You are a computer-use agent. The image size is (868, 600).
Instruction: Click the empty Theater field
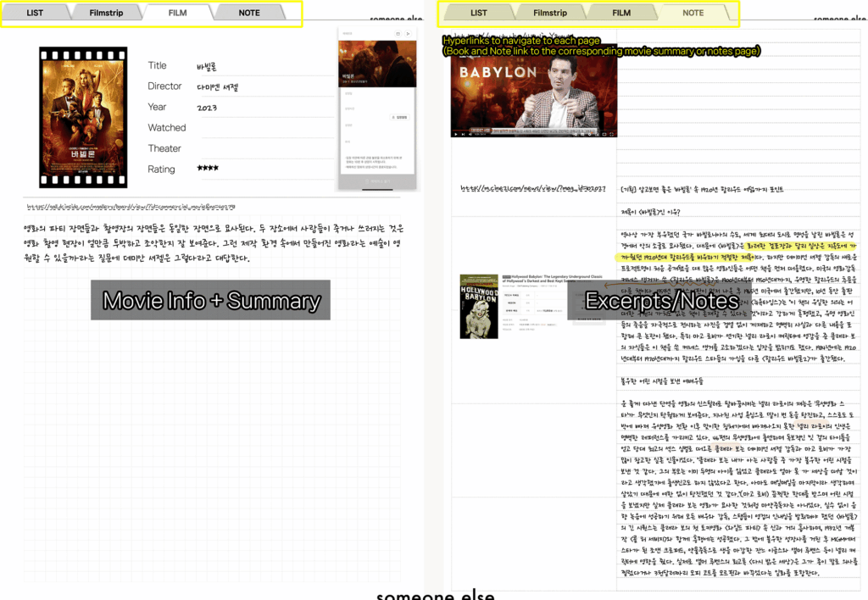point(263,148)
